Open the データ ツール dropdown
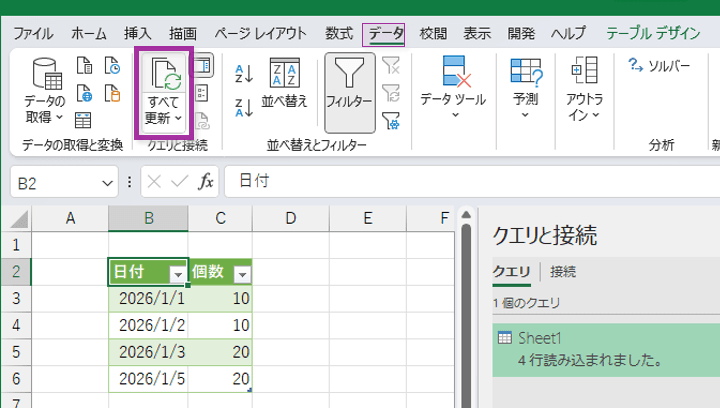 (x=453, y=87)
